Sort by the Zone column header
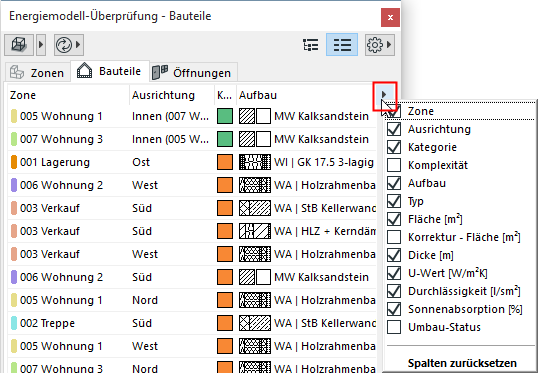The height and width of the screenshot is (373, 538). tap(68, 95)
